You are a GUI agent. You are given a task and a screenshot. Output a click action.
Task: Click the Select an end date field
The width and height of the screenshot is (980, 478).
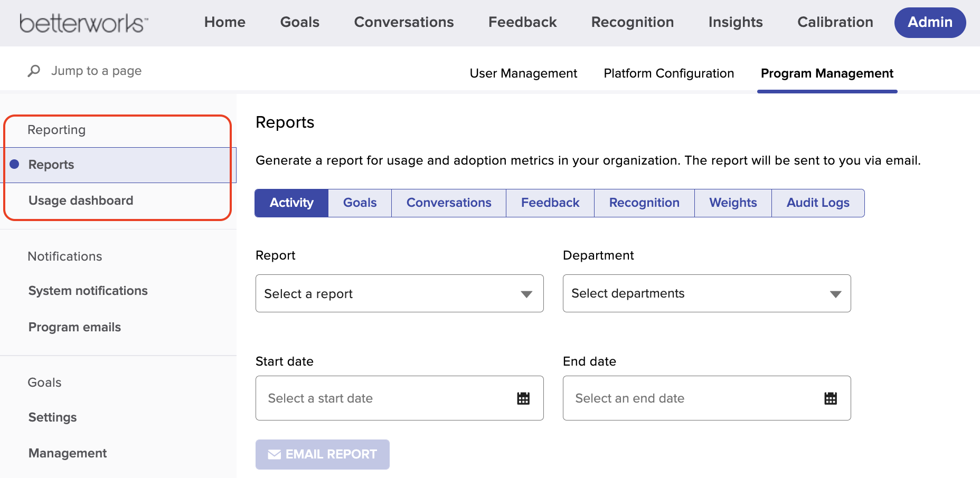[x=707, y=398]
